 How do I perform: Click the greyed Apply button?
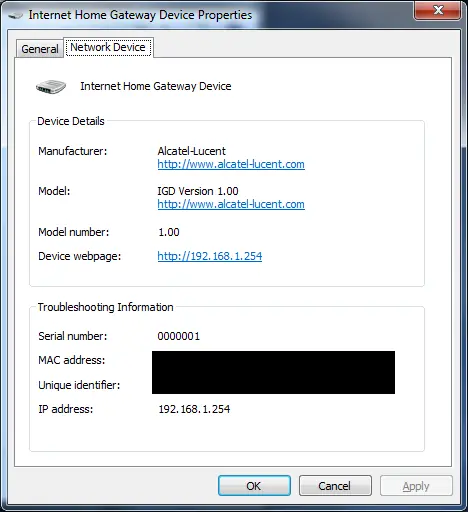pos(416,486)
